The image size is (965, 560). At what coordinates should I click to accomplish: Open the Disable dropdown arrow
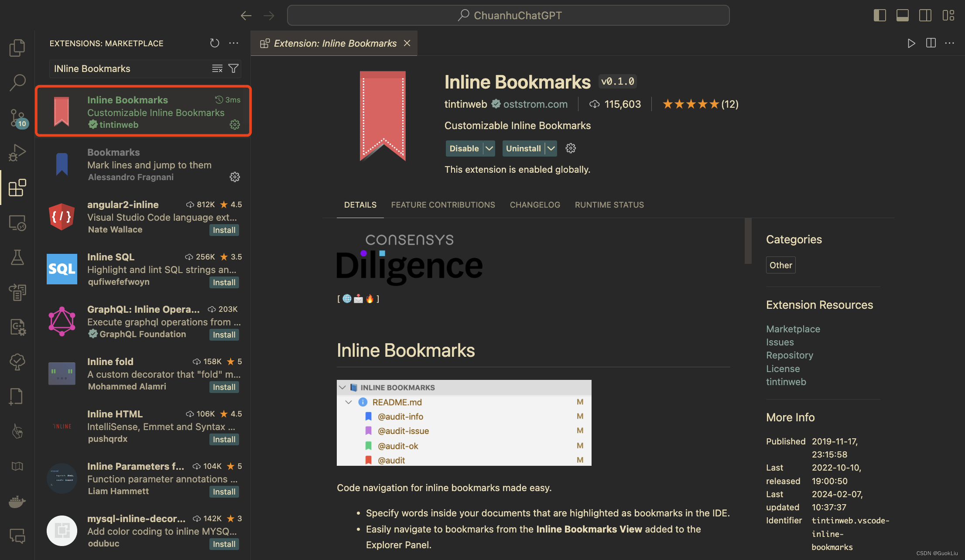pyautogui.click(x=489, y=148)
